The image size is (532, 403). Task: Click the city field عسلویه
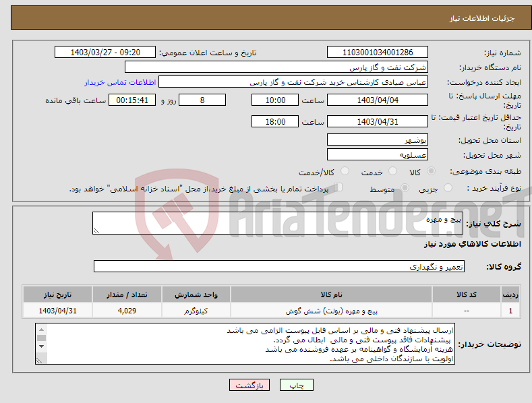coord(378,154)
